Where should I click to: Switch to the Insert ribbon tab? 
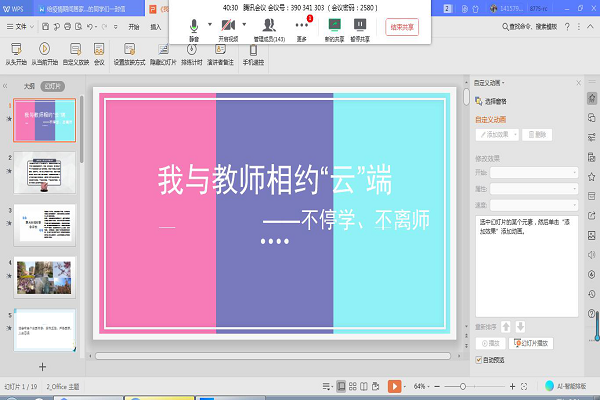click(x=156, y=27)
